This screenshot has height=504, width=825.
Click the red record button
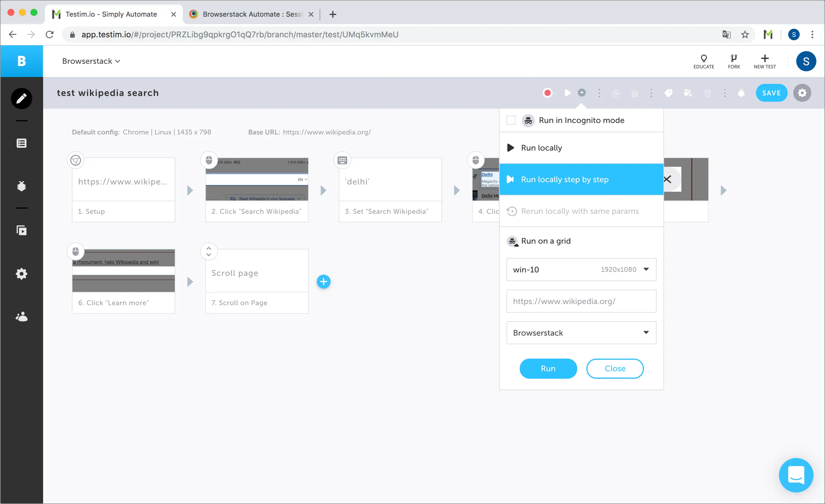tap(547, 93)
